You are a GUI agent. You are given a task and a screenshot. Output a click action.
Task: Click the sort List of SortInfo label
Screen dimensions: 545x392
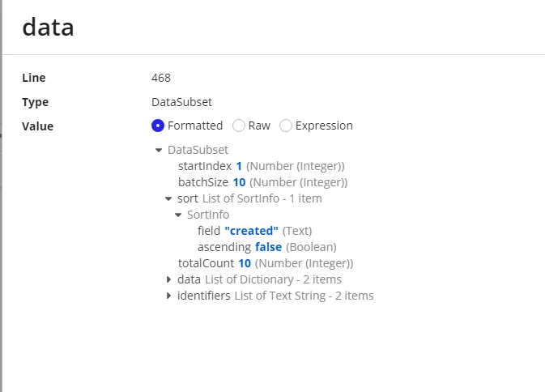pos(249,198)
